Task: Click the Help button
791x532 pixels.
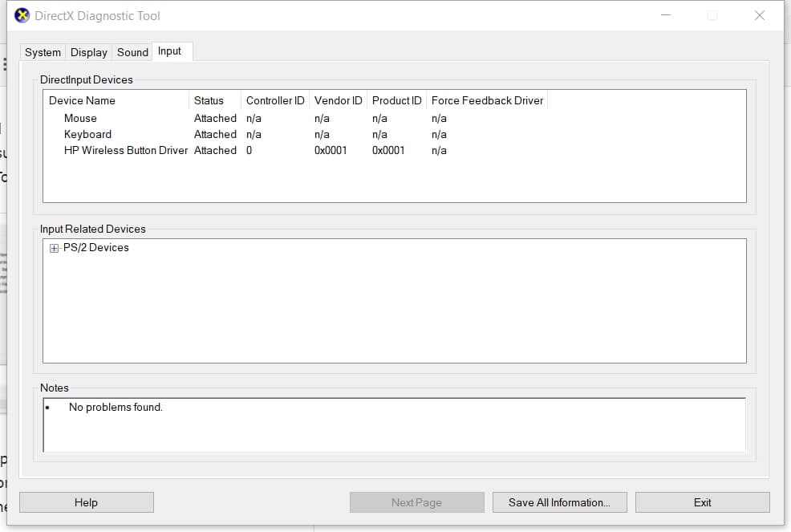Action: point(87,502)
